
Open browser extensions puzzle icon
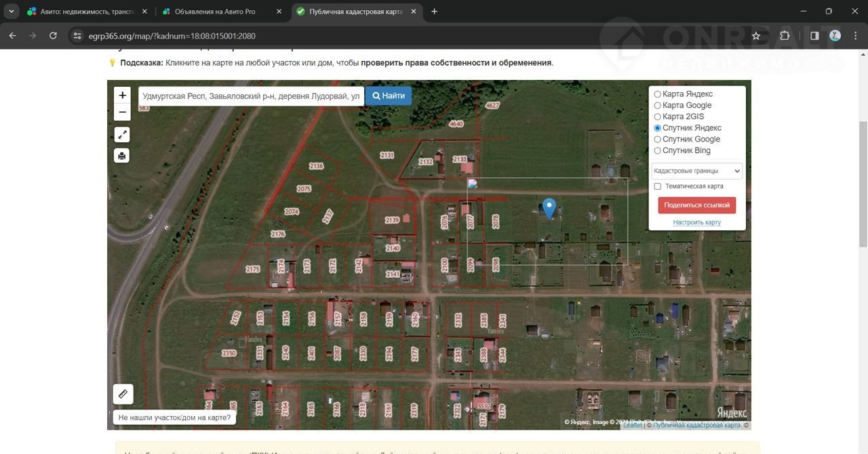coord(785,36)
